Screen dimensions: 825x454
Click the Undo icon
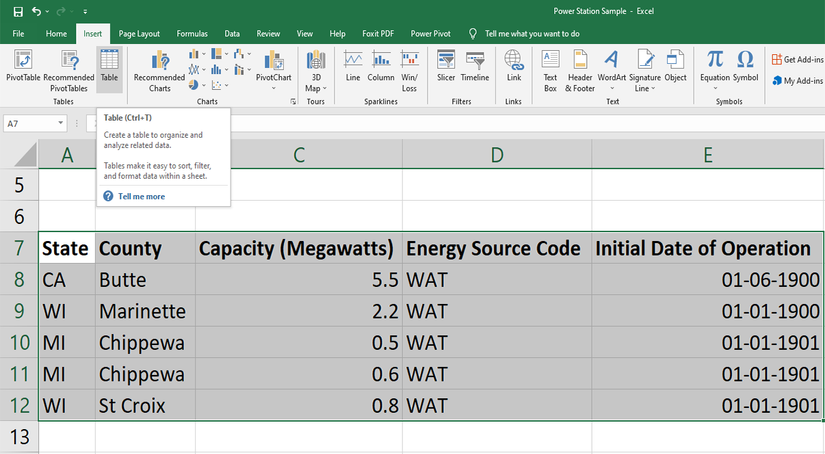36,11
